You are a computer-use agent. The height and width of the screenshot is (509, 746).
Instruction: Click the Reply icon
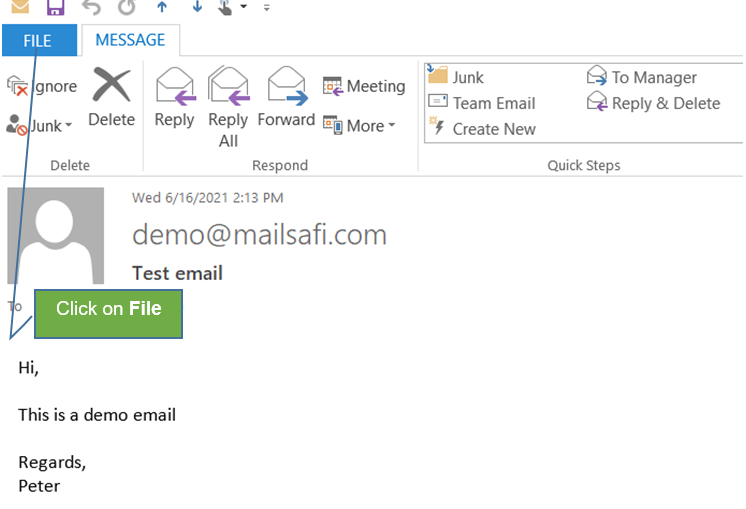point(174,98)
